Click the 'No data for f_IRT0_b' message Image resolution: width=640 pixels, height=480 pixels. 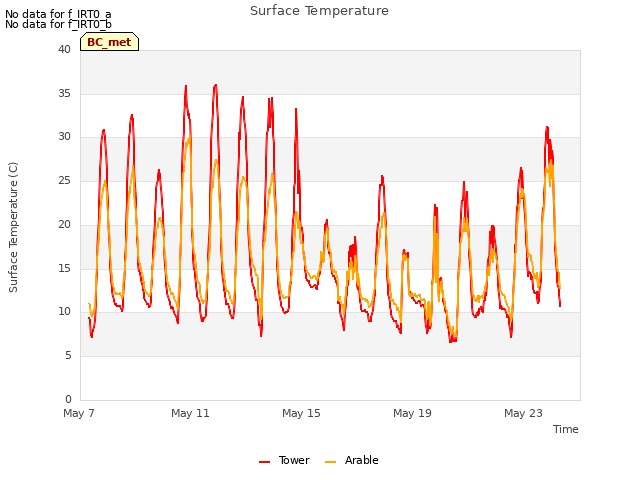pos(58,24)
